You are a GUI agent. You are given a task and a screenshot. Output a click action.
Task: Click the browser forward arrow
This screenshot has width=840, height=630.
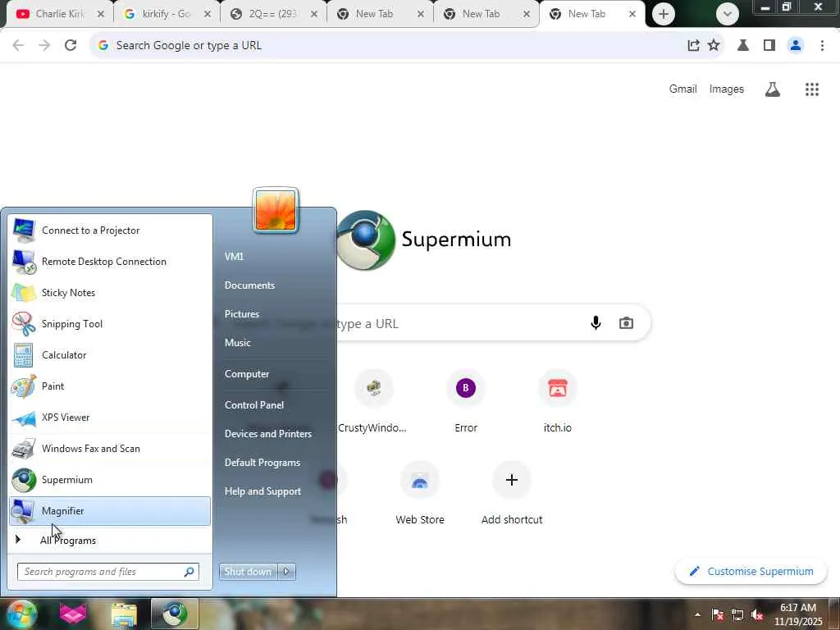click(44, 46)
